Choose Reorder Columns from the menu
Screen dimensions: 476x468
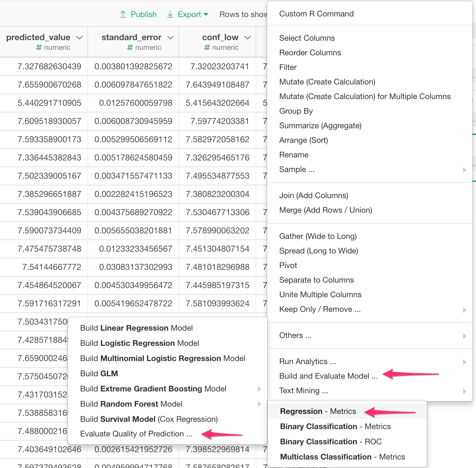pyautogui.click(x=310, y=53)
